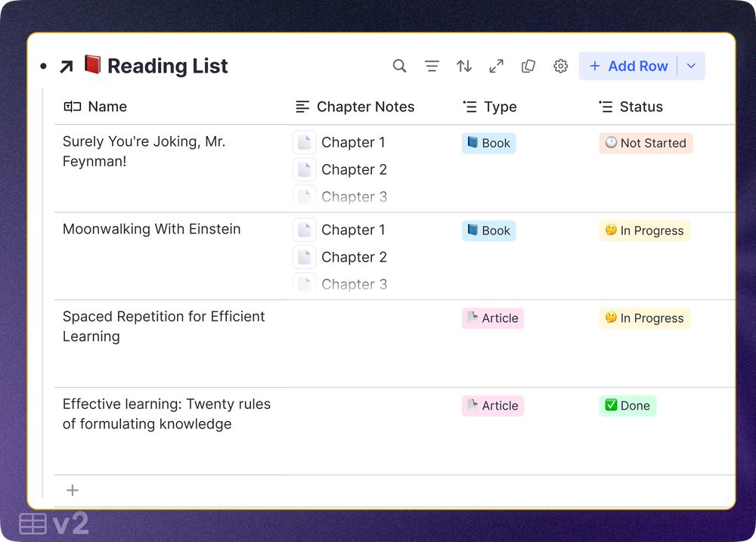Open the Chapter Notes column header
Viewport: 756px width, 542px height.
point(355,107)
